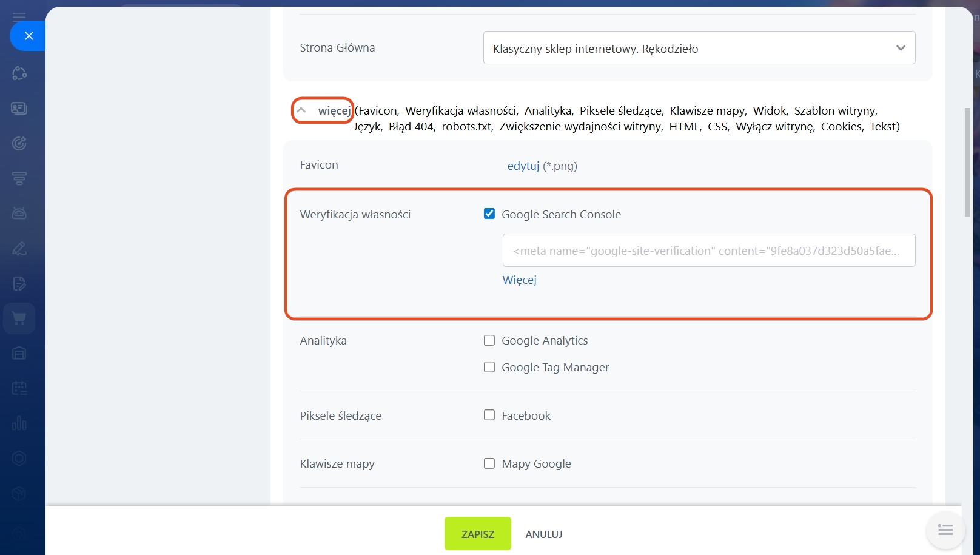Image resolution: width=980 pixels, height=555 pixels.
Task: Click the contact card icon in the sidebar
Action: tap(19, 109)
